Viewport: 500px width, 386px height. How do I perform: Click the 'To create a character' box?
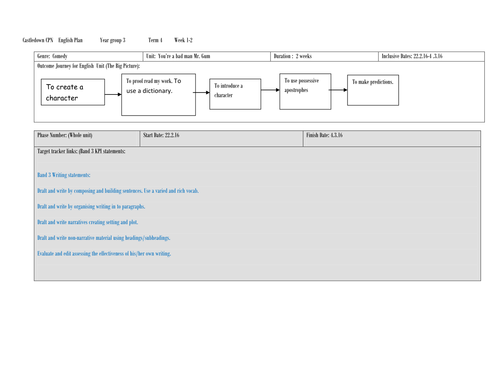coord(73,92)
